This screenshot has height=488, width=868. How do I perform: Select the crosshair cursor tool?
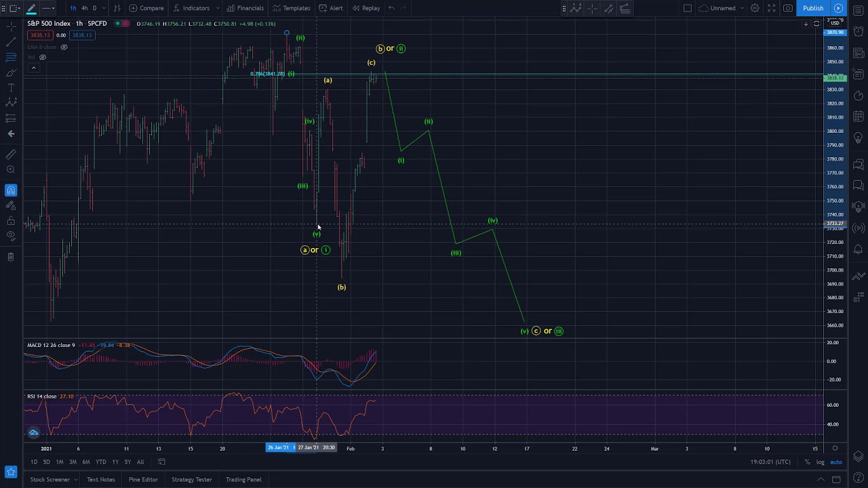tap(11, 27)
